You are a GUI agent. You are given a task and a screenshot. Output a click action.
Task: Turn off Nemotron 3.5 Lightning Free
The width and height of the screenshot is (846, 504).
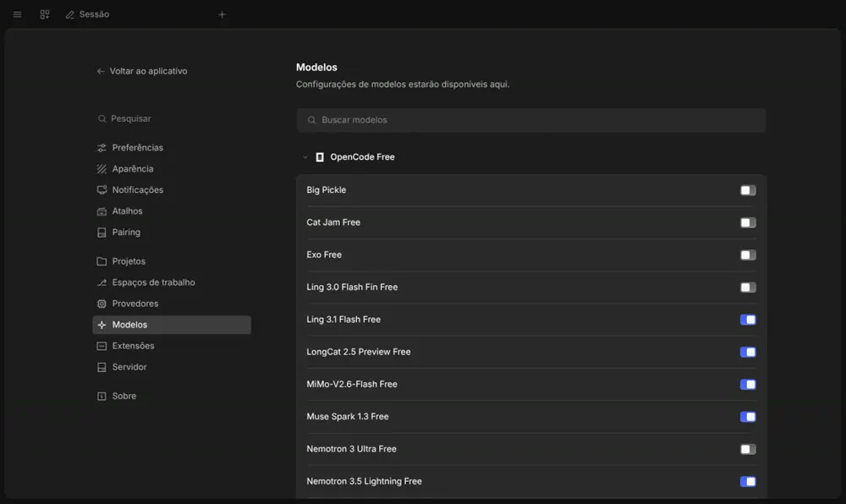pyautogui.click(x=748, y=481)
